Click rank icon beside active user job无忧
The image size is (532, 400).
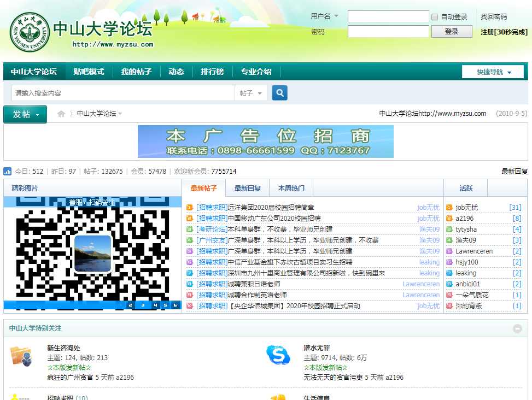click(x=449, y=208)
